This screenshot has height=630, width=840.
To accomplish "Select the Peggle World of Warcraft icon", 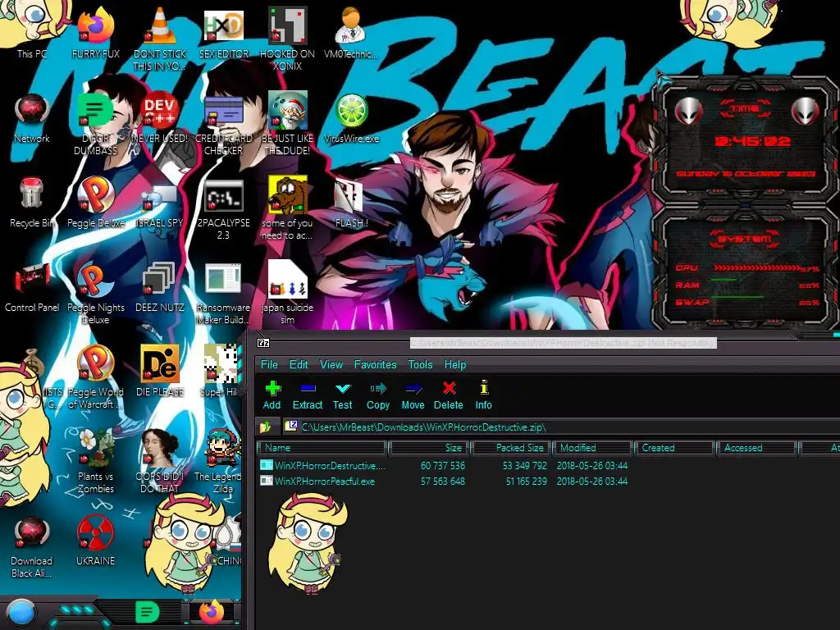I will tap(95, 377).
